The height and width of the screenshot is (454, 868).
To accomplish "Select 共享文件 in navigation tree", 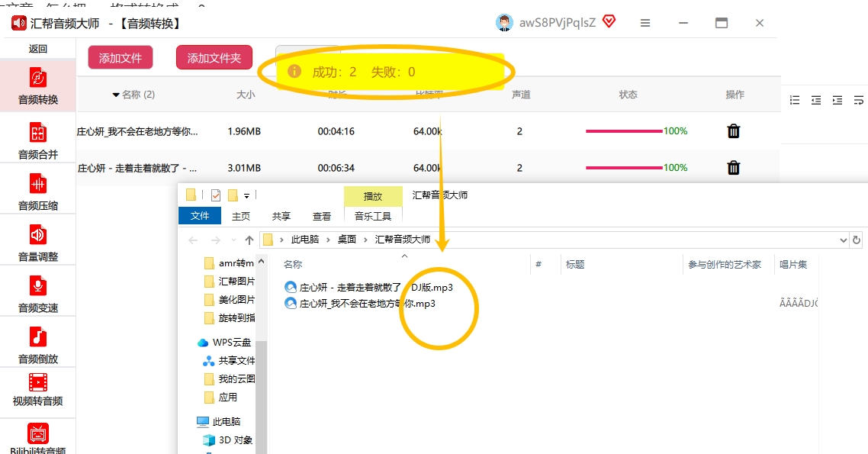I will [x=229, y=360].
